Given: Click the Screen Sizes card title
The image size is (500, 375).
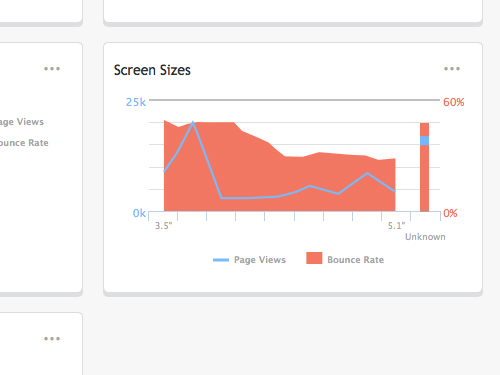Looking at the screenshot, I should pyautogui.click(x=152, y=70).
